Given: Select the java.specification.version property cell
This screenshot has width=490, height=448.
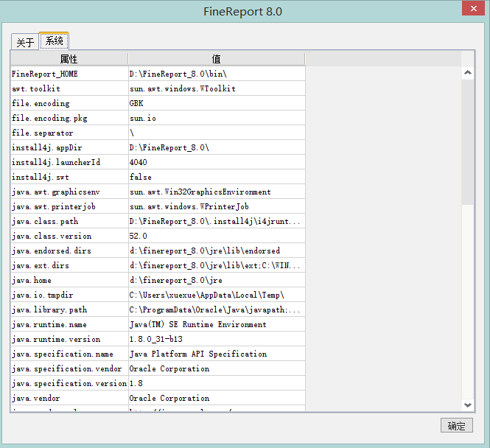Looking at the screenshot, I should (69, 383).
